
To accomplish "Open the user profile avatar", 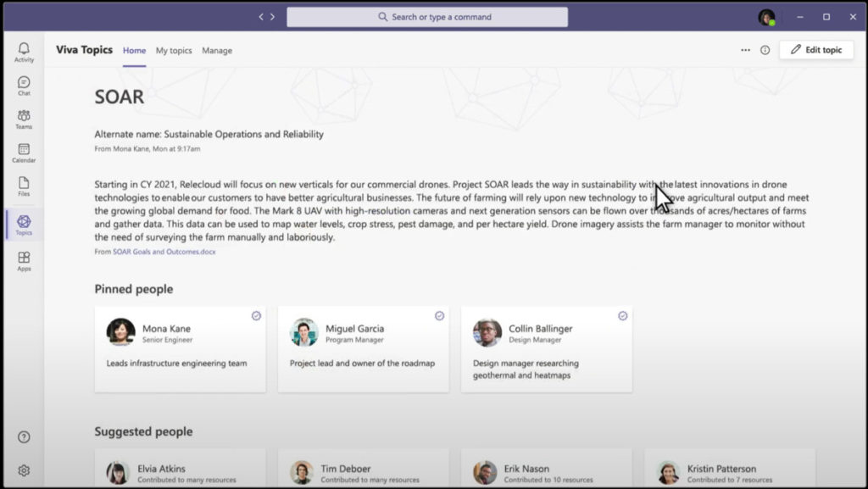I will point(766,17).
